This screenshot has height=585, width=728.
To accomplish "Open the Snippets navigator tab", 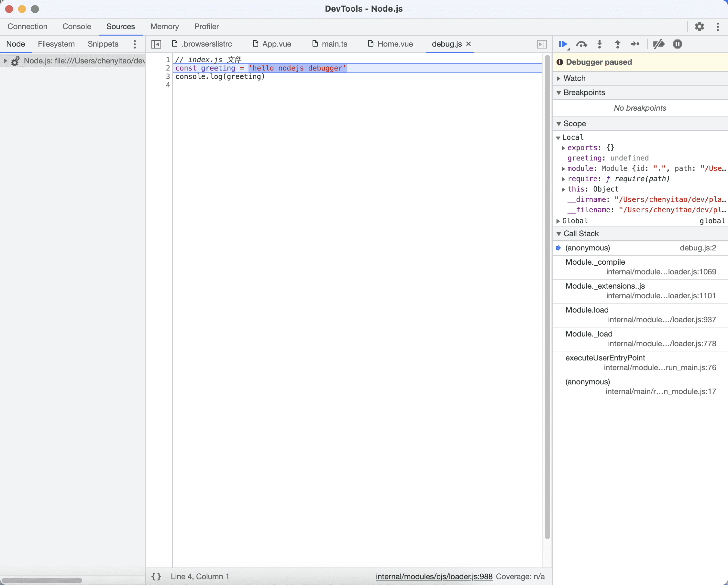I will (103, 44).
